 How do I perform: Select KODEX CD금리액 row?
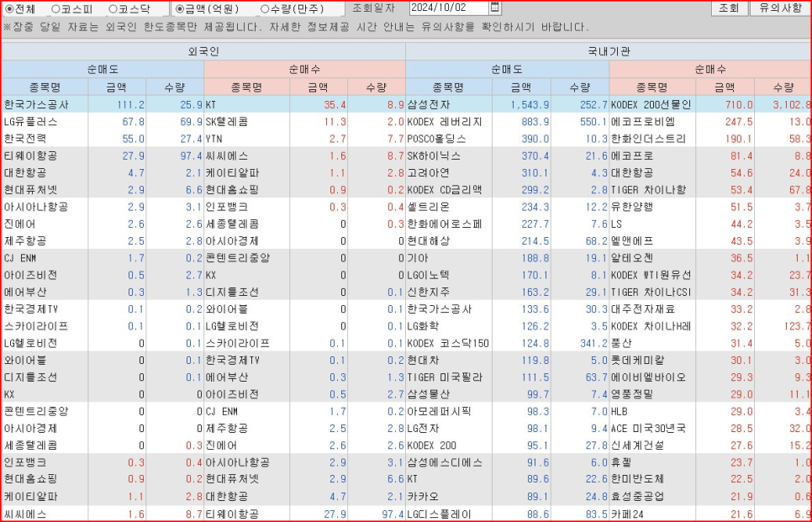tap(507, 190)
